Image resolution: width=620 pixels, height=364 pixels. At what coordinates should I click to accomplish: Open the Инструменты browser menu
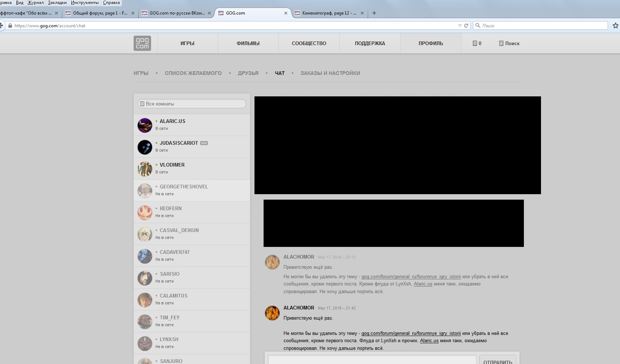click(x=84, y=3)
